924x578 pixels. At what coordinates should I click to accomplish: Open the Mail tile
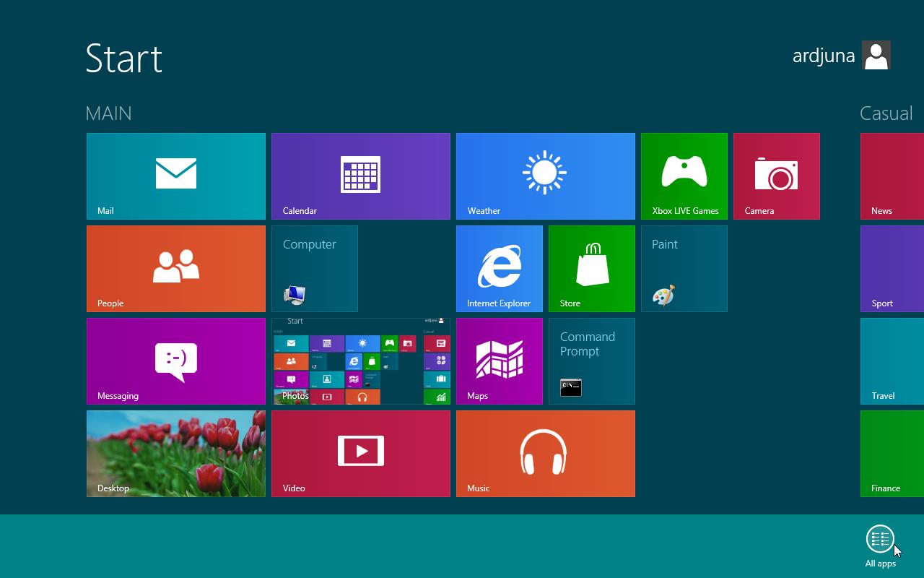pyautogui.click(x=176, y=176)
